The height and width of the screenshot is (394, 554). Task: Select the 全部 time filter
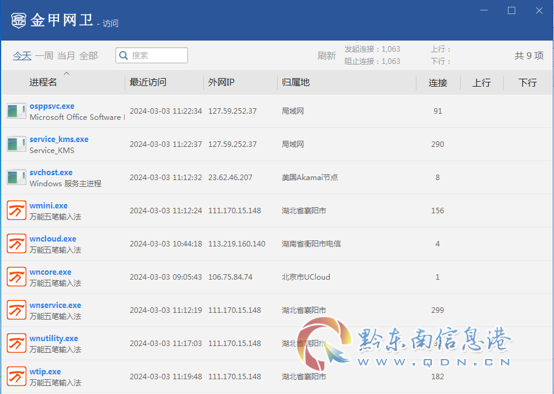[88, 55]
